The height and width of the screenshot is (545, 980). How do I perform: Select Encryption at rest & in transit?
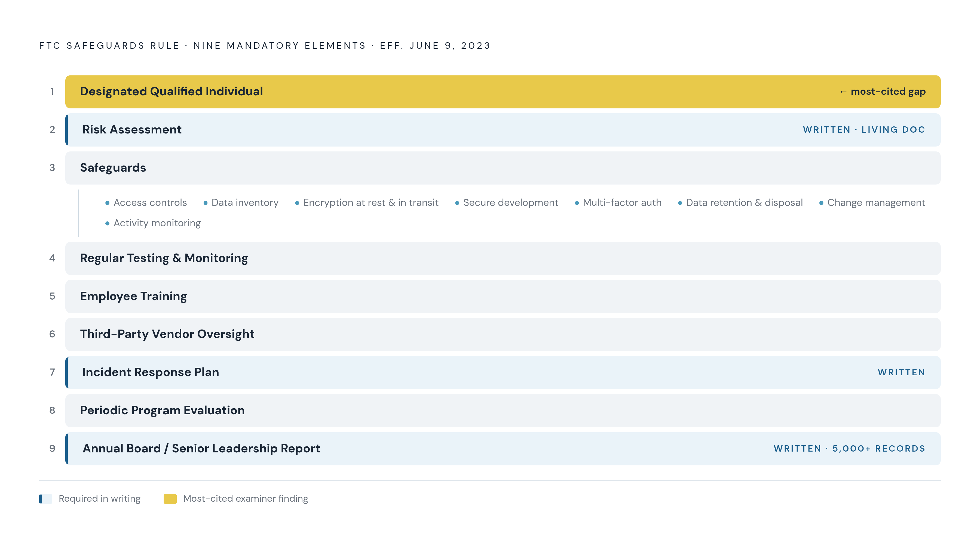pyautogui.click(x=367, y=202)
